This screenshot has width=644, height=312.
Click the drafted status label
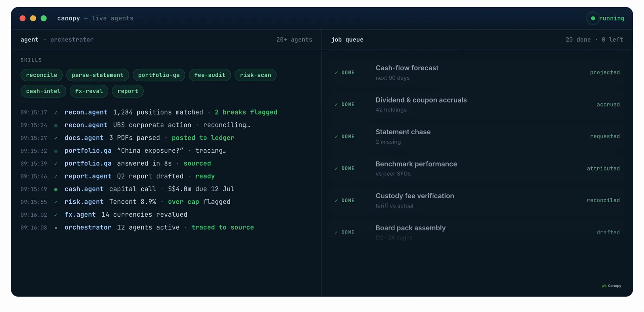(x=608, y=232)
